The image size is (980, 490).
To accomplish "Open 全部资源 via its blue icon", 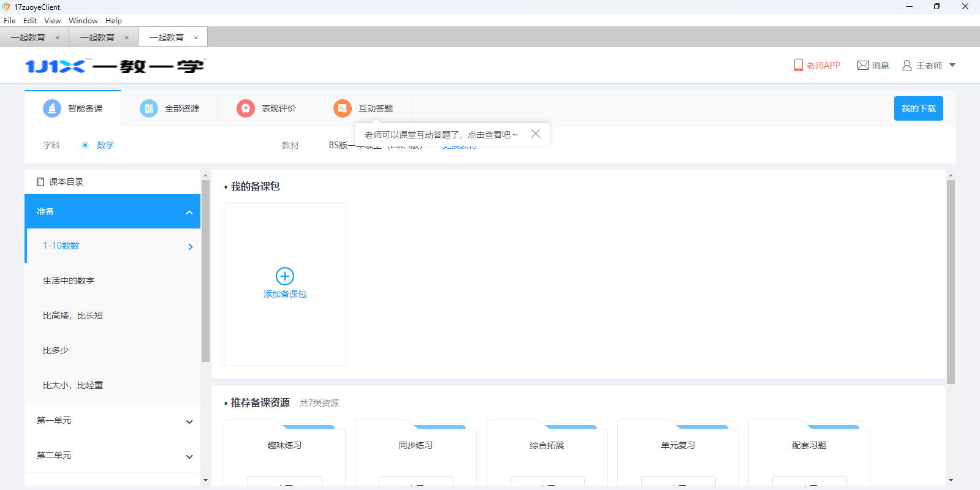I will click(x=149, y=108).
